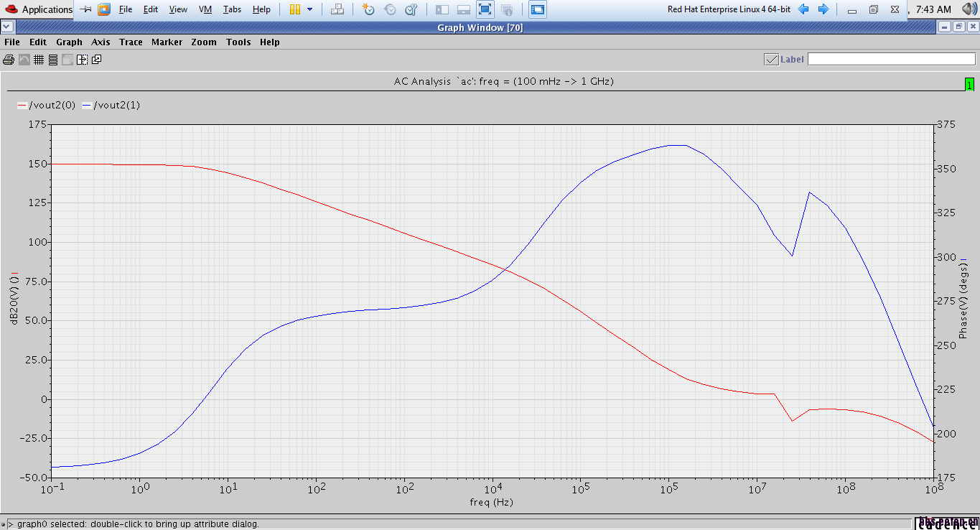Screen dimensions: 980x530
Task: Open the Marker menu
Action: (167, 42)
